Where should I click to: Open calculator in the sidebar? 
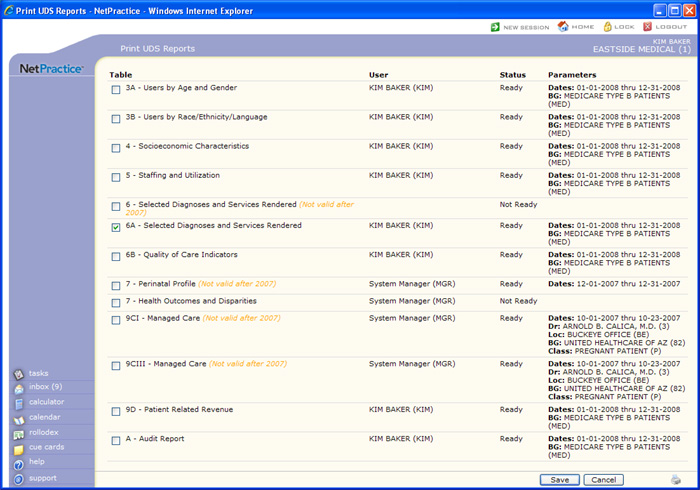pos(46,402)
